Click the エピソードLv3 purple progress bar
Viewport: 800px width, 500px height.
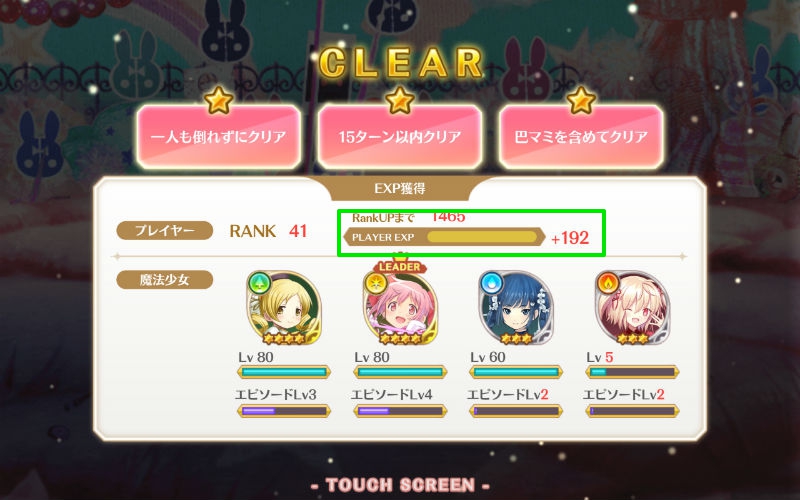point(284,411)
